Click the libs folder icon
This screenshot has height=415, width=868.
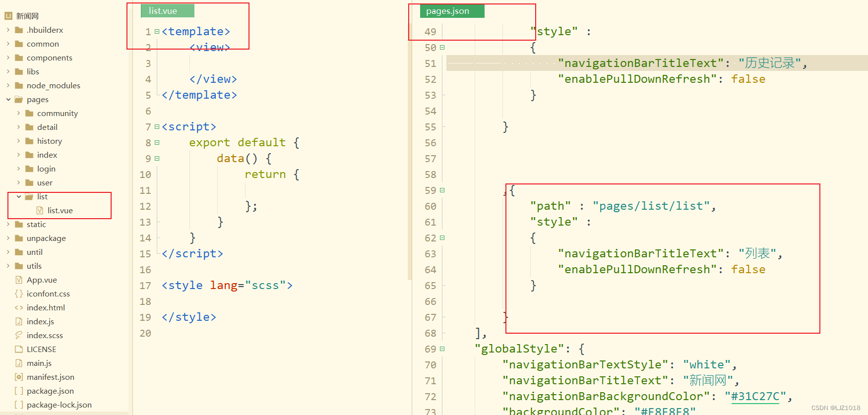tap(19, 71)
